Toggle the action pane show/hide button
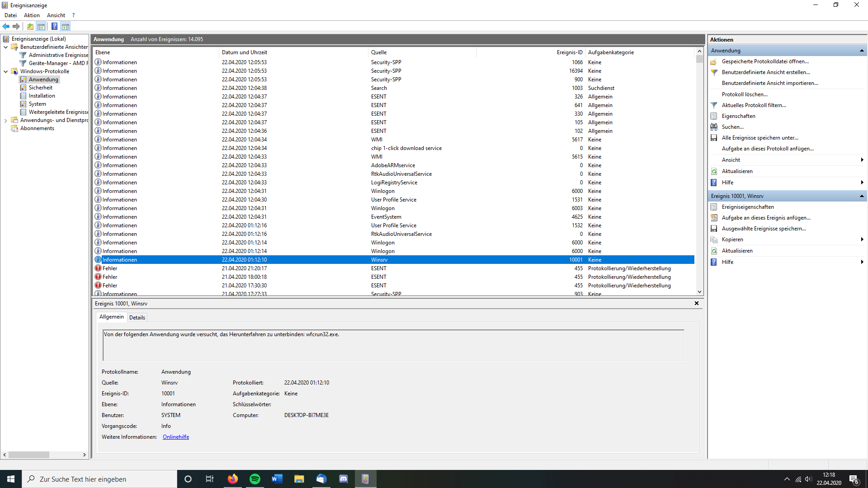The image size is (868, 488). click(66, 26)
